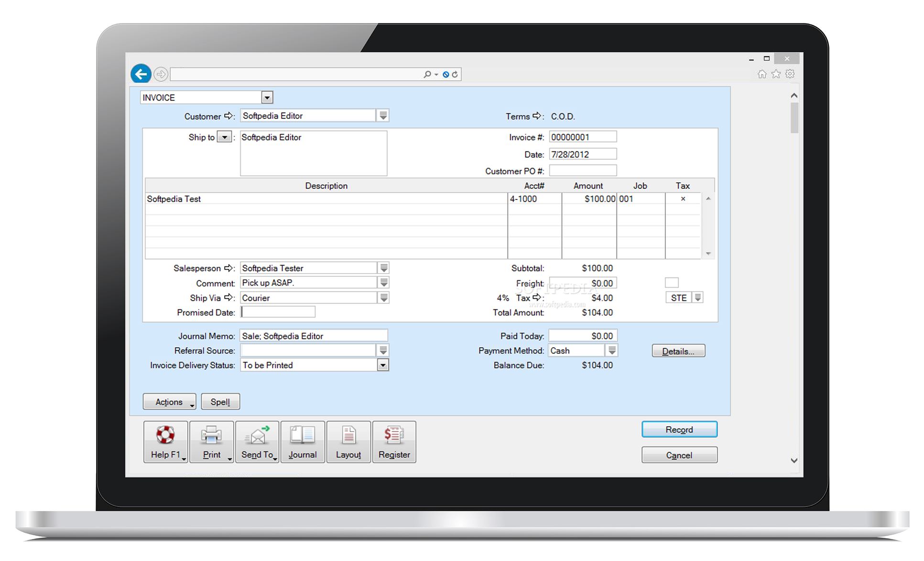Click the browser home icon

762,74
